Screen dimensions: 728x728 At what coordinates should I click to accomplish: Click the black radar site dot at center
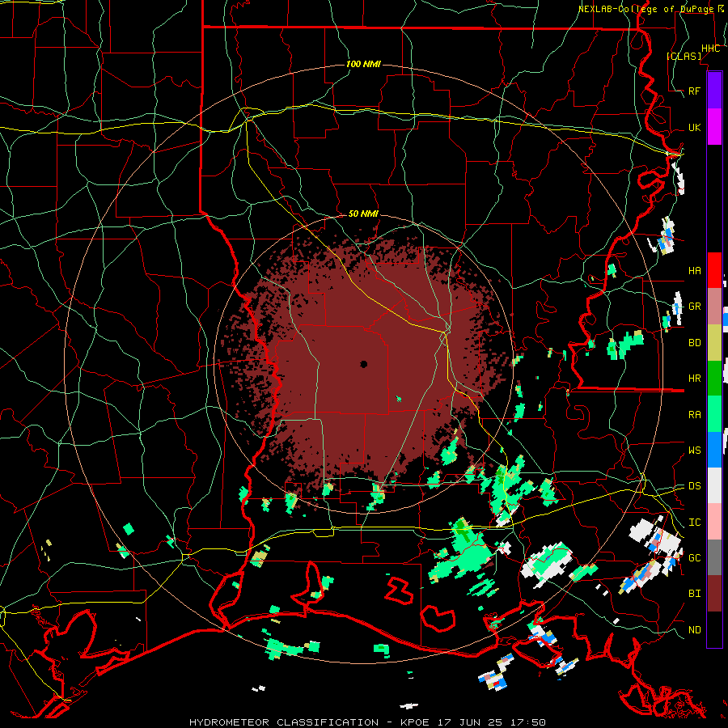tap(363, 364)
